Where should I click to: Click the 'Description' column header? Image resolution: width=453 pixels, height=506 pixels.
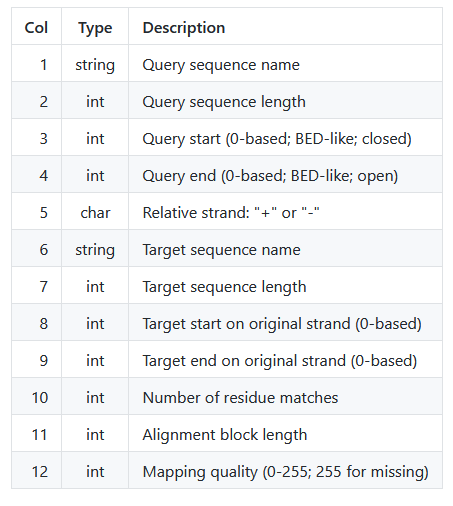click(285, 26)
